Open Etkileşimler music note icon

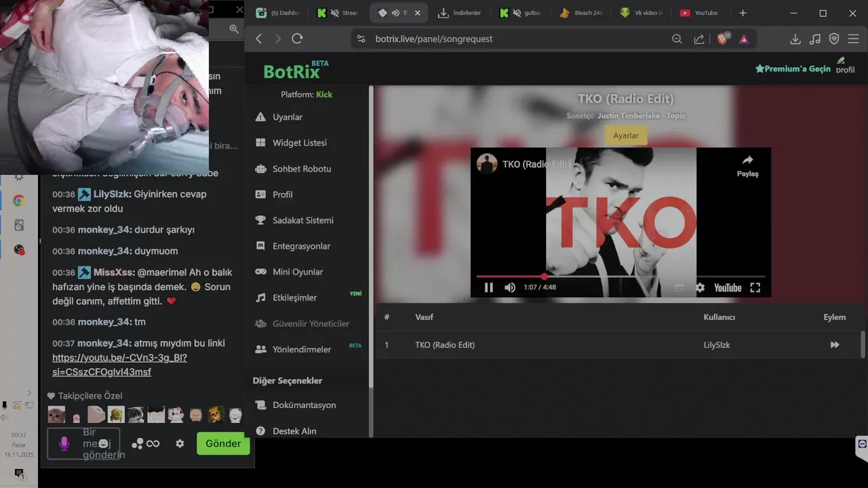pos(260,298)
